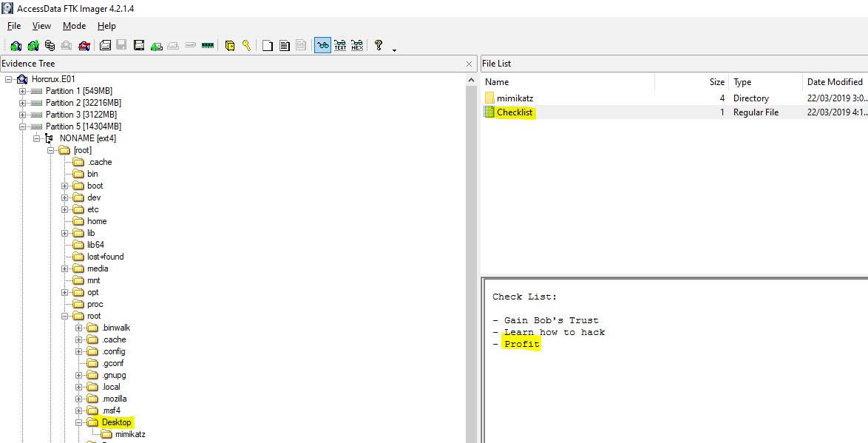868x443 pixels.
Task: Click the Create Disk Image icon
Action: tap(105, 45)
